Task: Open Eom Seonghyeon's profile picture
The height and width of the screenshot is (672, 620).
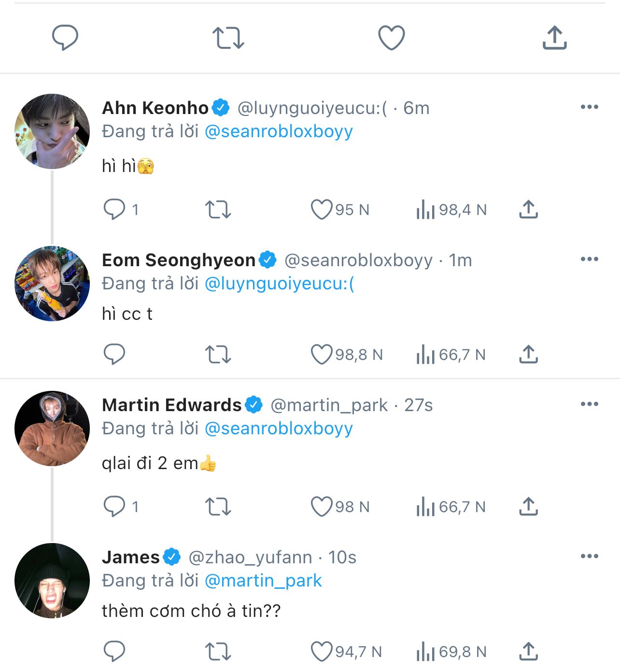Action: tap(52, 284)
